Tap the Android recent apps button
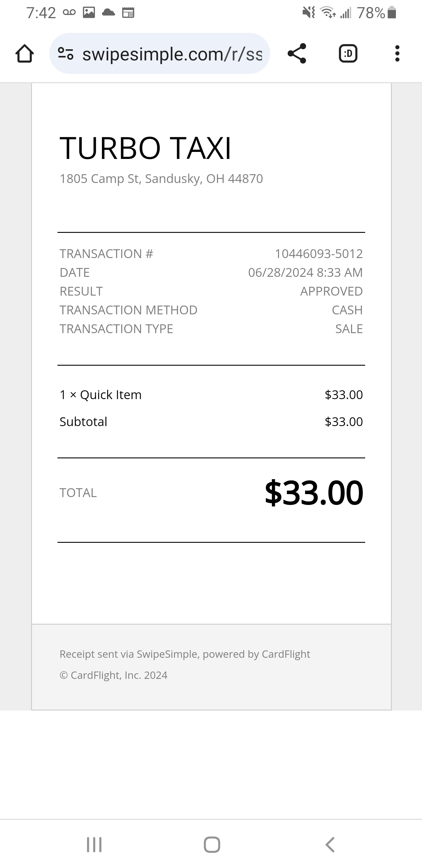The height and width of the screenshot is (868, 422). (x=94, y=845)
